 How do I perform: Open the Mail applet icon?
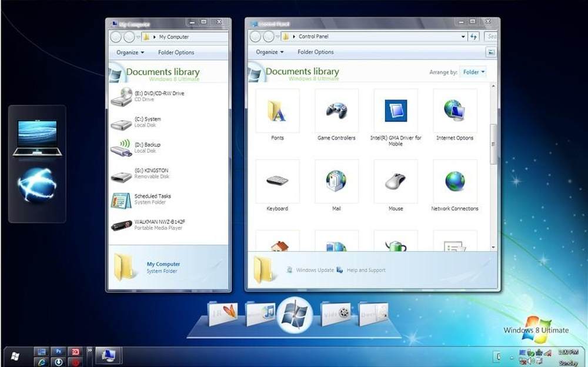[336, 182]
